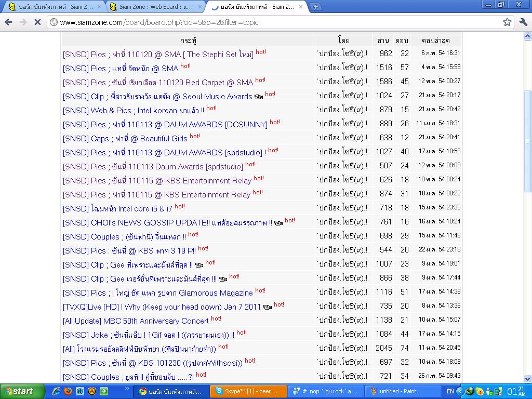This screenshot has width=532, height=399.
Task: Open topic 110113 DAUM AWARDS [DCSUNNY]
Action: point(165,125)
